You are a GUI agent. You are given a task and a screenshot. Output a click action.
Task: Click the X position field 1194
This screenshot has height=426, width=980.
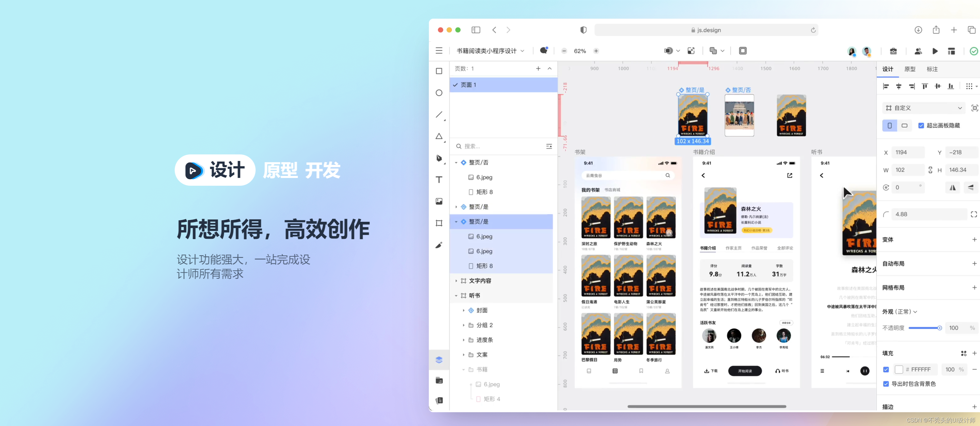(x=908, y=152)
